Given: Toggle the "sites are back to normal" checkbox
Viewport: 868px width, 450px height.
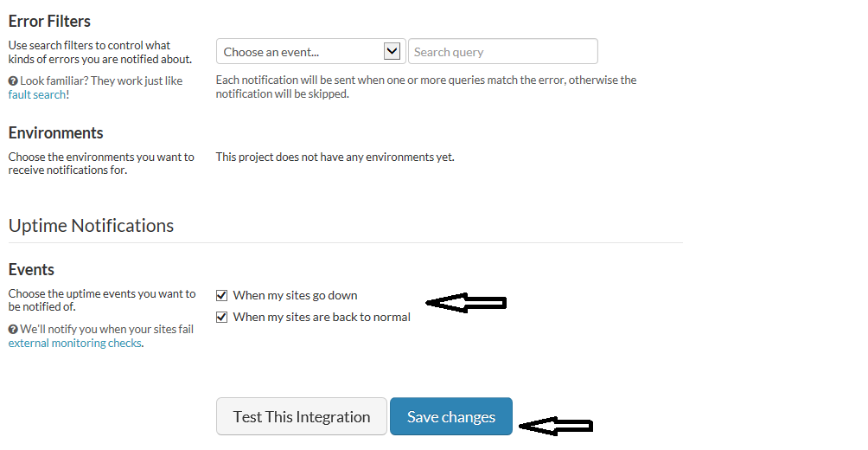Looking at the screenshot, I should [x=222, y=317].
